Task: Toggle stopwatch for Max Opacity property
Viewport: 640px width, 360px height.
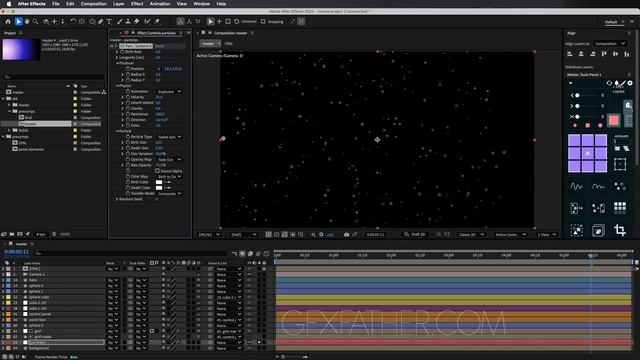Action: point(128,165)
